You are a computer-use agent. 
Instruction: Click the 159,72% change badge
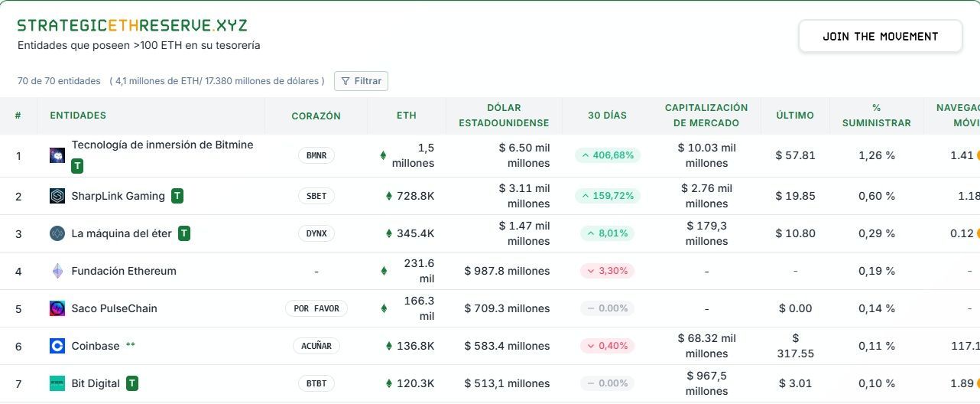point(608,196)
